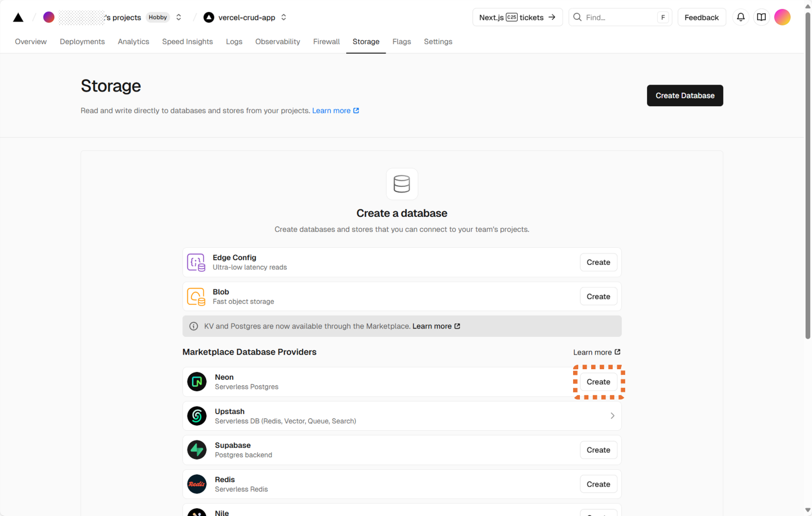Expand the Upstash row chevron
812x516 pixels.
pos(612,416)
